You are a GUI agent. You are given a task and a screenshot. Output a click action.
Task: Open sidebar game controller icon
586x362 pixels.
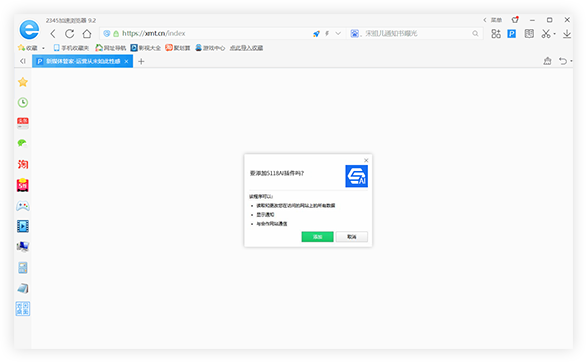(x=23, y=206)
